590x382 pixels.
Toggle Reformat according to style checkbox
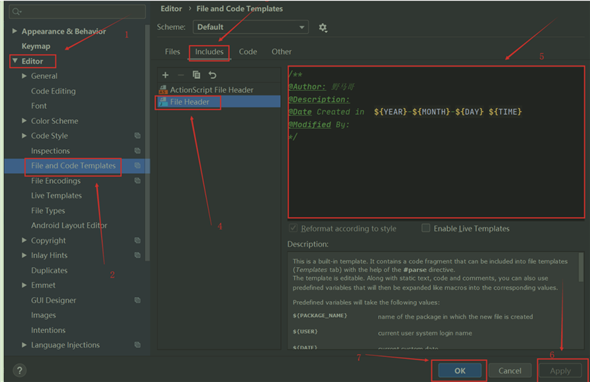pos(293,228)
